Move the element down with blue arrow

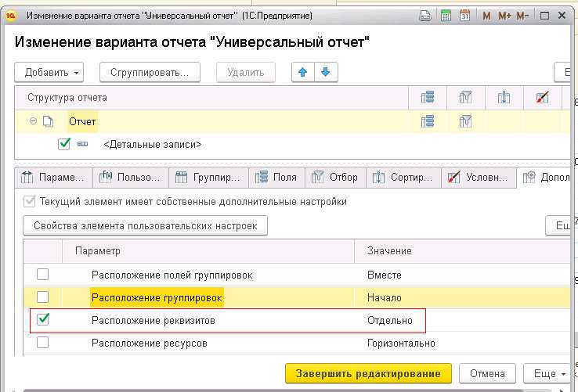click(x=325, y=72)
